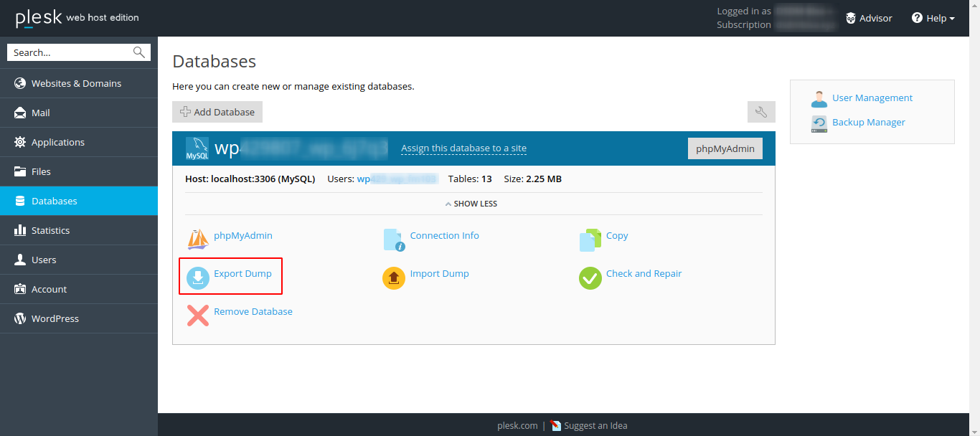Open the Mail section in the sidebar
The width and height of the screenshot is (980, 436).
pyautogui.click(x=41, y=113)
